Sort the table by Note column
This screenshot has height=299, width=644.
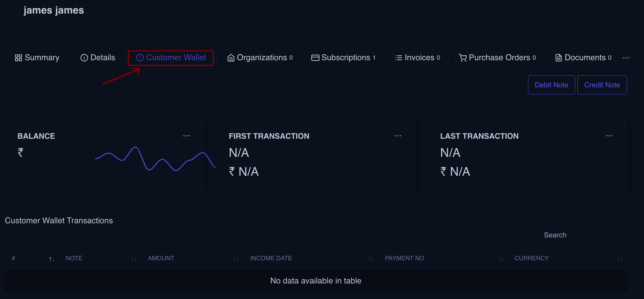[74, 258]
